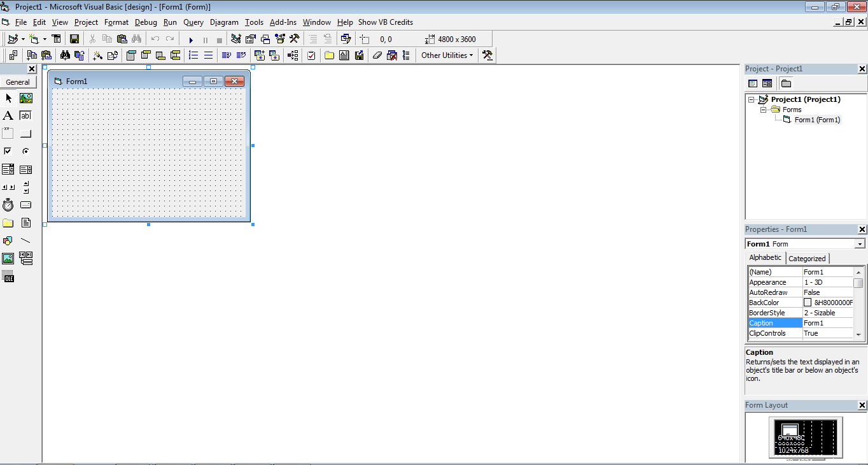Open the Menu Editor from the toolbar
Image resolution: width=868 pixels, height=465 pixels.
pyautogui.click(x=57, y=39)
